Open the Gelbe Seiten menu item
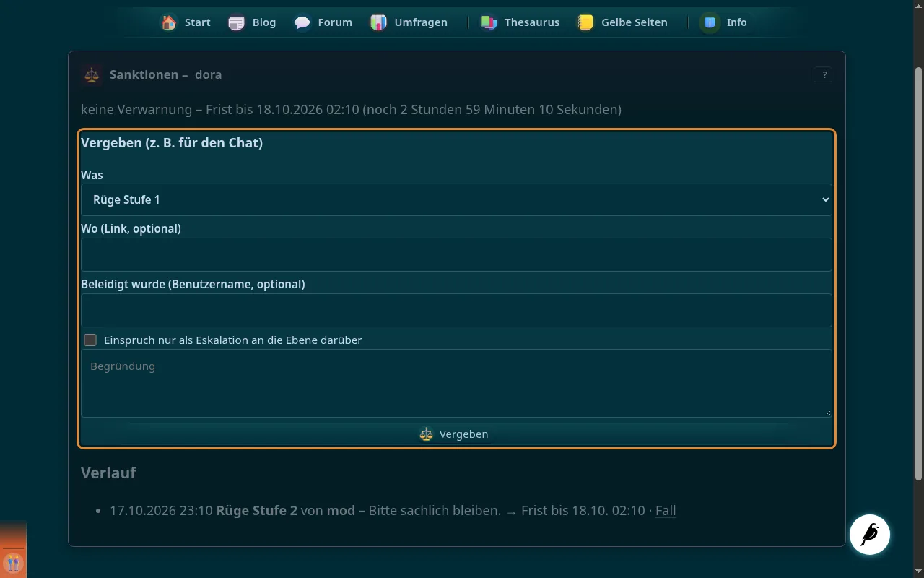Viewport: 924px width, 578px height. 622,22
